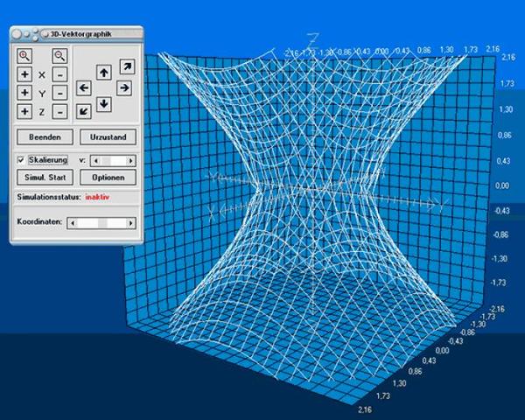Click the Beenden button
Viewport: 525px width, 420px height.
pos(45,137)
